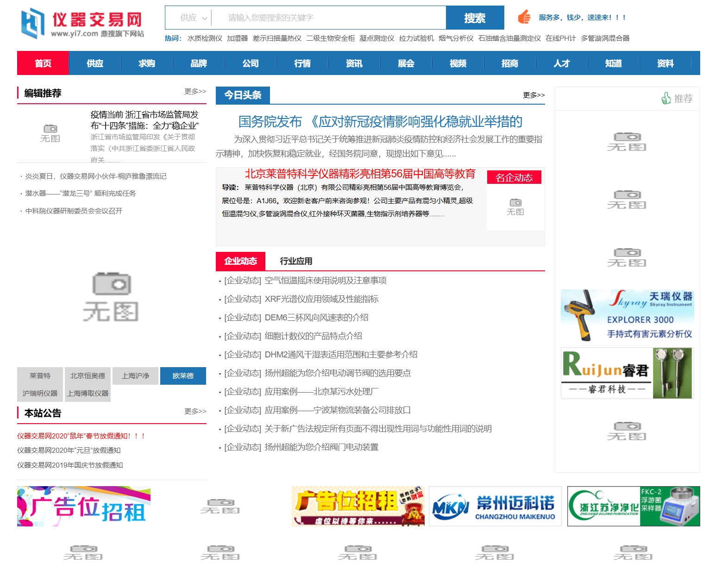Screen dimensions: 728x569
Task: Click the 浙江苏净净化 FKC-2 banner
Action: [634, 506]
